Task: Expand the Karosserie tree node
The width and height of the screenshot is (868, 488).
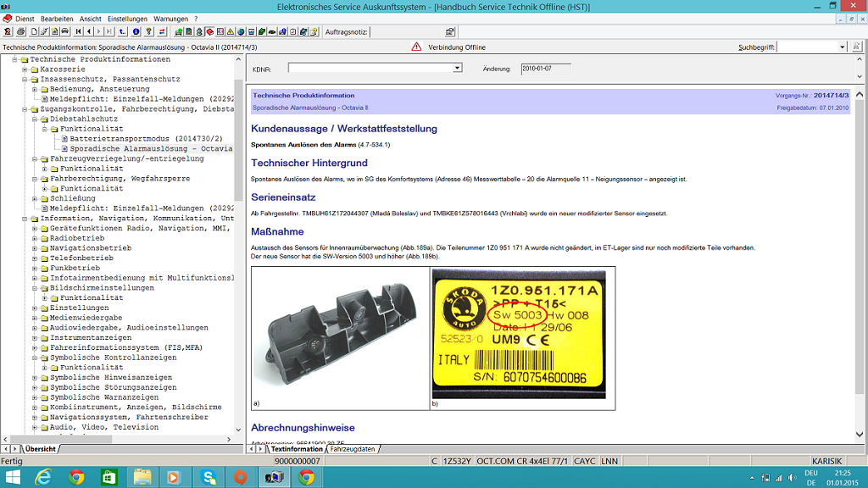Action: (x=25, y=69)
